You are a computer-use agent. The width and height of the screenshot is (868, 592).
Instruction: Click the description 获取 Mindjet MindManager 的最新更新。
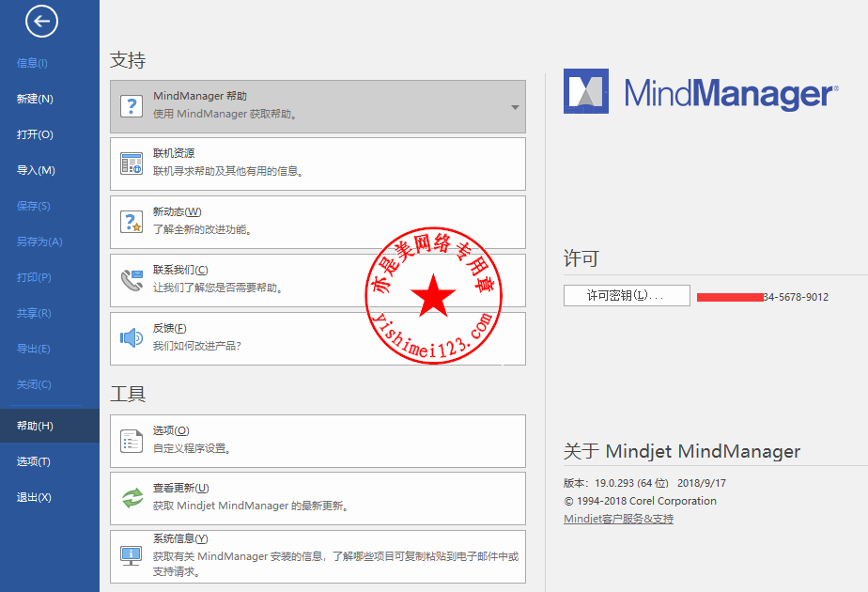250,506
